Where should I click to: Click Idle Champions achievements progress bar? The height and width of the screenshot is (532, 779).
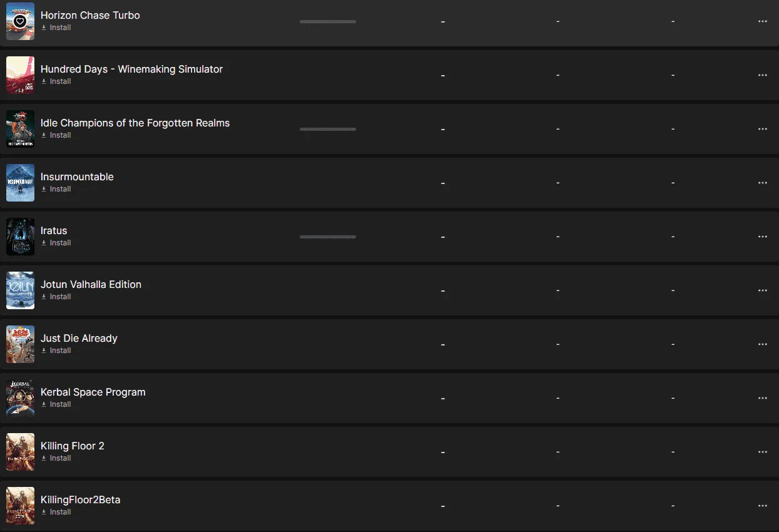click(x=328, y=129)
